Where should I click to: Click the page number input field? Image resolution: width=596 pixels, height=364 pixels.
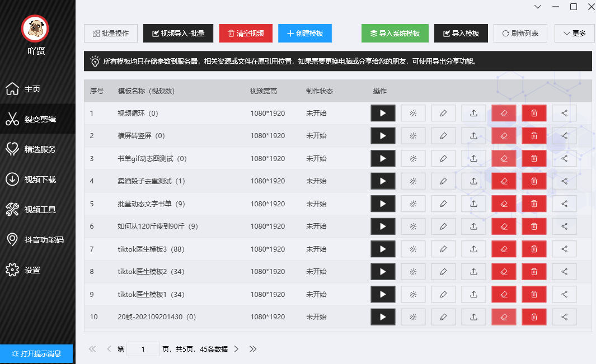[143, 349]
